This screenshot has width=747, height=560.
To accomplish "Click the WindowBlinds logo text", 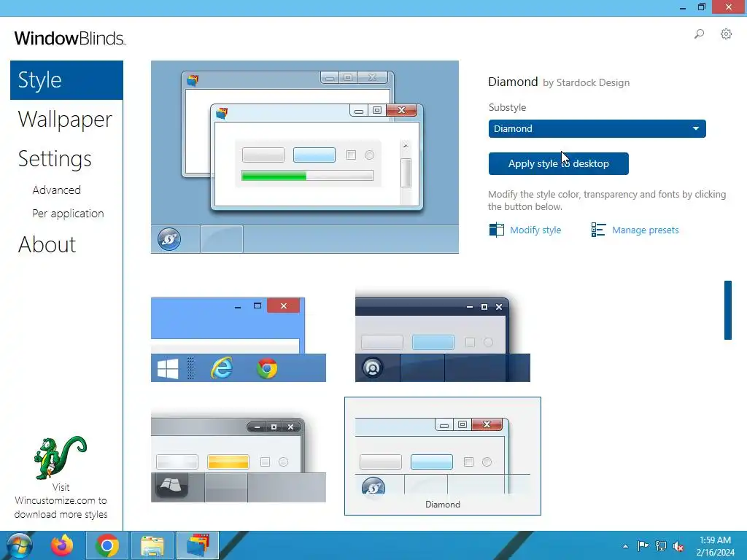I will coord(70,38).
